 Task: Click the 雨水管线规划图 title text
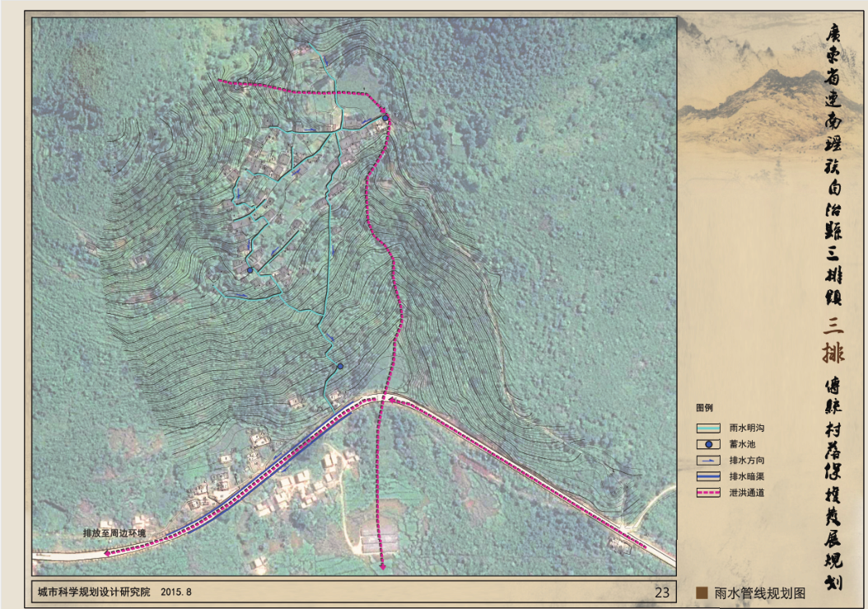(758, 593)
